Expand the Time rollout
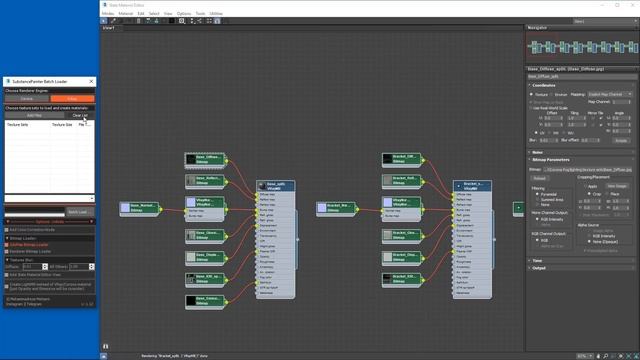The width and height of the screenshot is (640, 360). tap(537, 260)
